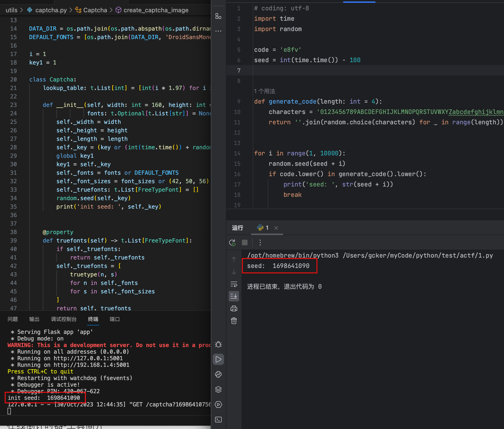Click the 'Press CTRL+C to quit' terminal text
The height and width of the screenshot is (429, 504).
point(40,371)
